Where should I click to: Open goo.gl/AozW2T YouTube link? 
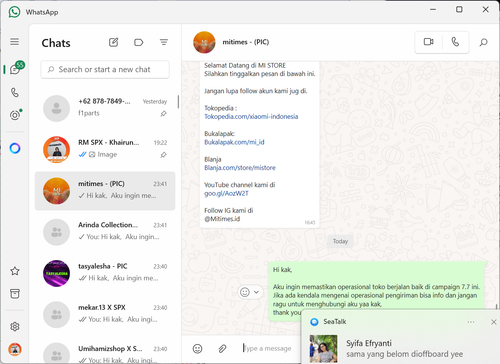[226, 193]
